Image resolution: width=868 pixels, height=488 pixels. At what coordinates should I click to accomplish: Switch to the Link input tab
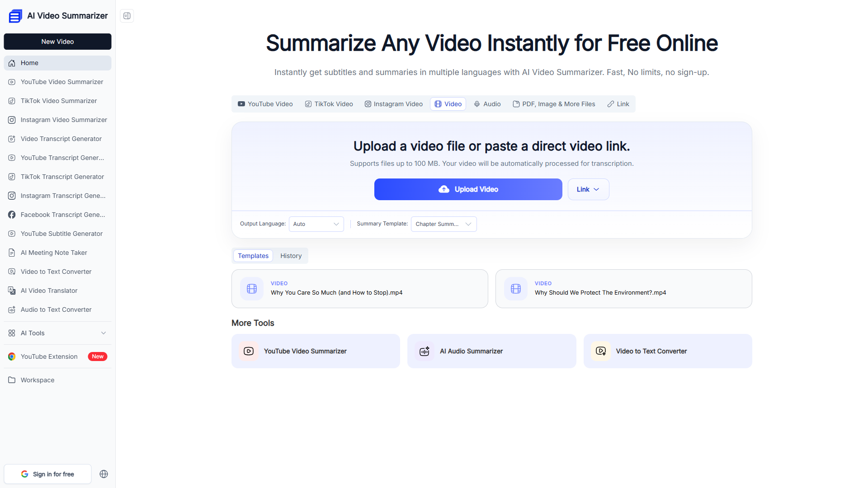[x=618, y=104]
